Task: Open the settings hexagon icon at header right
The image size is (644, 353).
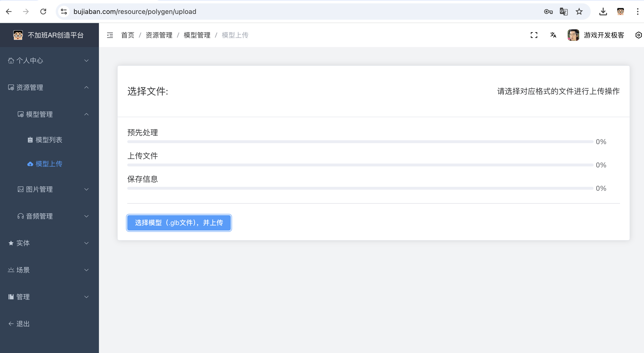Action: (638, 35)
